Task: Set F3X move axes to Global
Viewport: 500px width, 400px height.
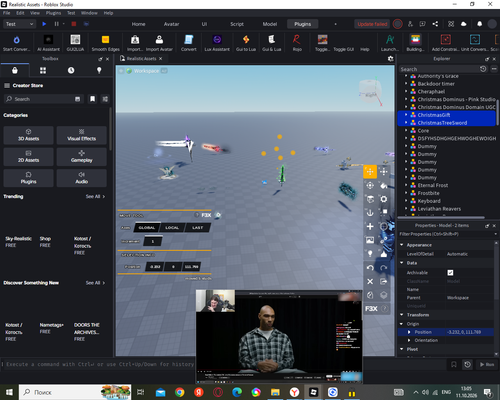Action: (147, 228)
